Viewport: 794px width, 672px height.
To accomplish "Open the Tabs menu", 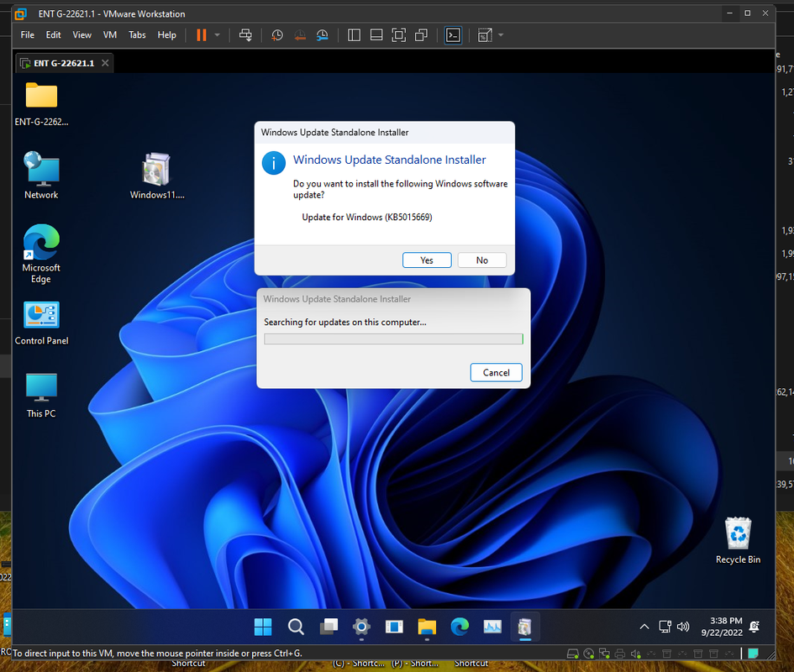I will pyautogui.click(x=137, y=35).
